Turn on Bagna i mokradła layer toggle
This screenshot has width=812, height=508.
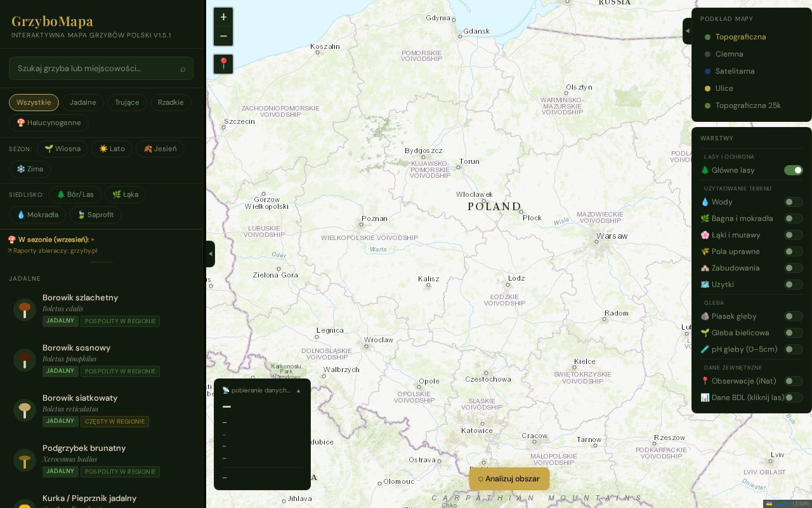pos(794,218)
